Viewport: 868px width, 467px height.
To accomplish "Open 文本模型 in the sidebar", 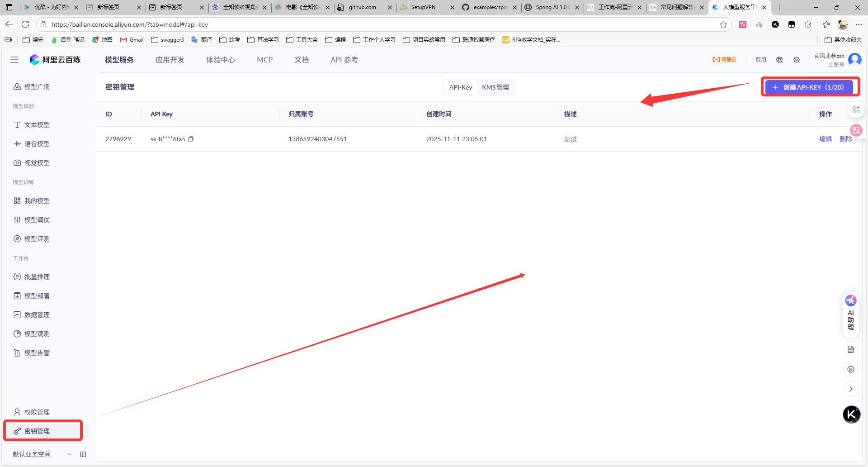I will coord(32,125).
